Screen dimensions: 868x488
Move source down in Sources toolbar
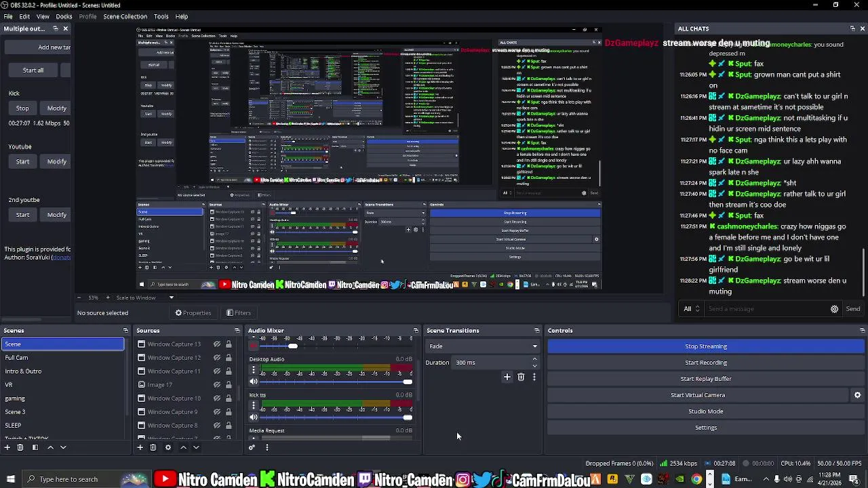pyautogui.click(x=196, y=447)
